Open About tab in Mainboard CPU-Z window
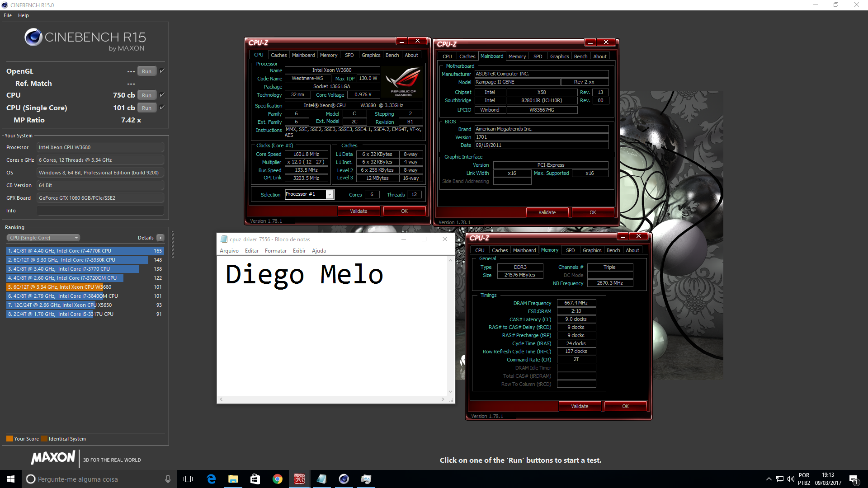868x488 pixels. coord(600,56)
